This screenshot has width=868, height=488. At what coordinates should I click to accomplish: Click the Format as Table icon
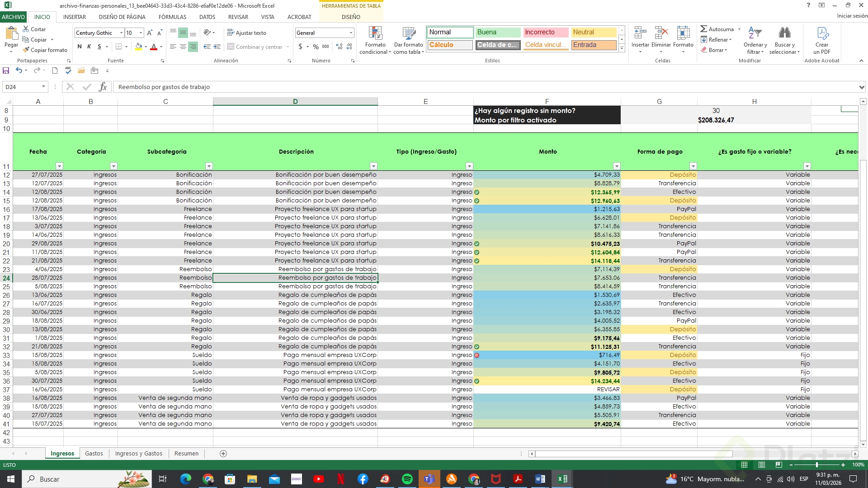click(x=408, y=33)
